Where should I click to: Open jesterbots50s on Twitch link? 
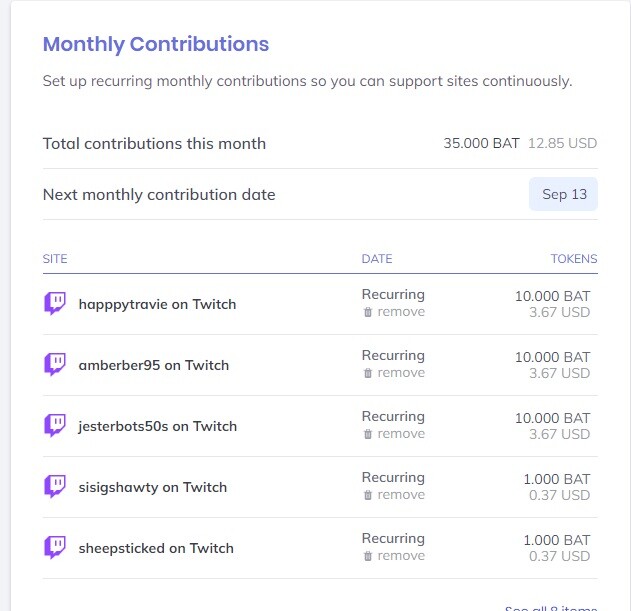pyautogui.click(x=158, y=426)
